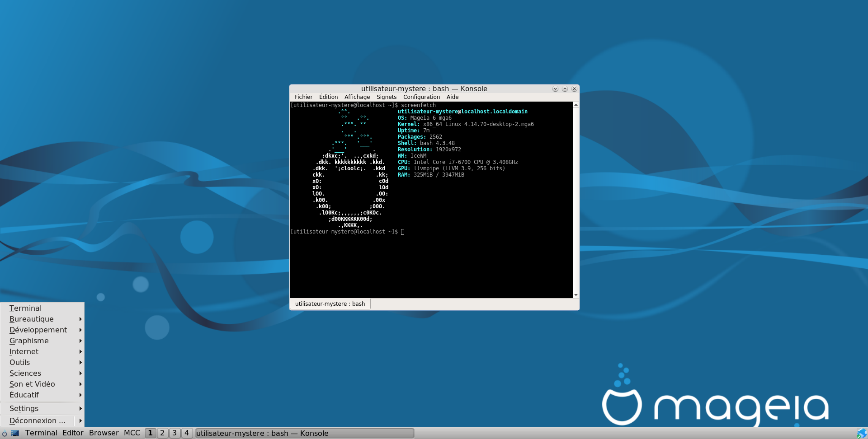Click the 'Kernel:' line in terminal
Screen dimensions: 868x439
point(466,124)
